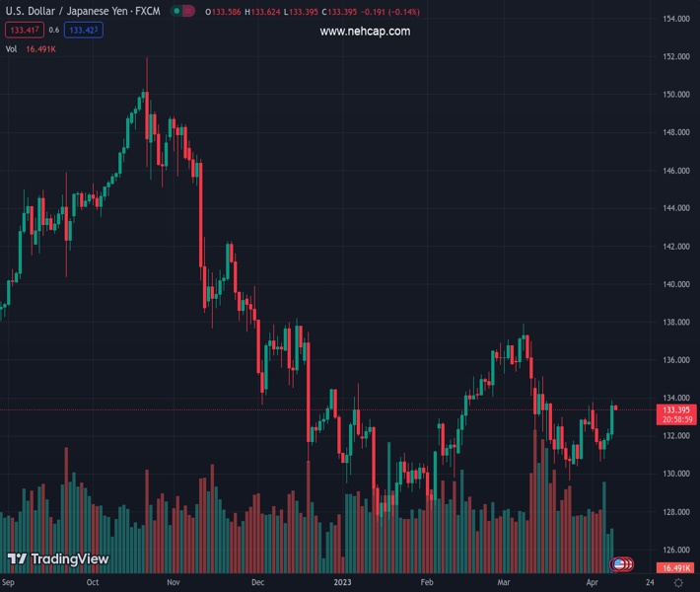The width and height of the screenshot is (700, 592).
Task: Click the blue buy price 133.423 button
Action: point(86,30)
